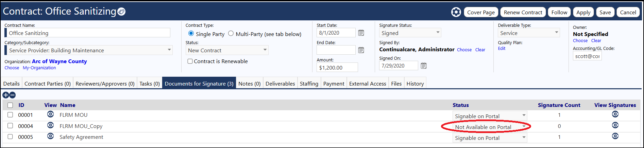
Task: View the FLRM MOU document via its eye icon
Action: (x=51, y=114)
